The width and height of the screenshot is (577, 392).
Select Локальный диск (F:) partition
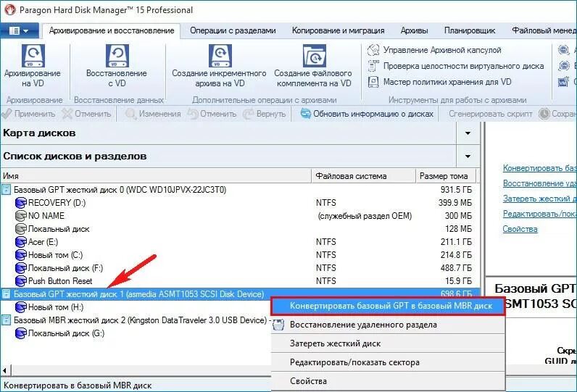coord(240,268)
